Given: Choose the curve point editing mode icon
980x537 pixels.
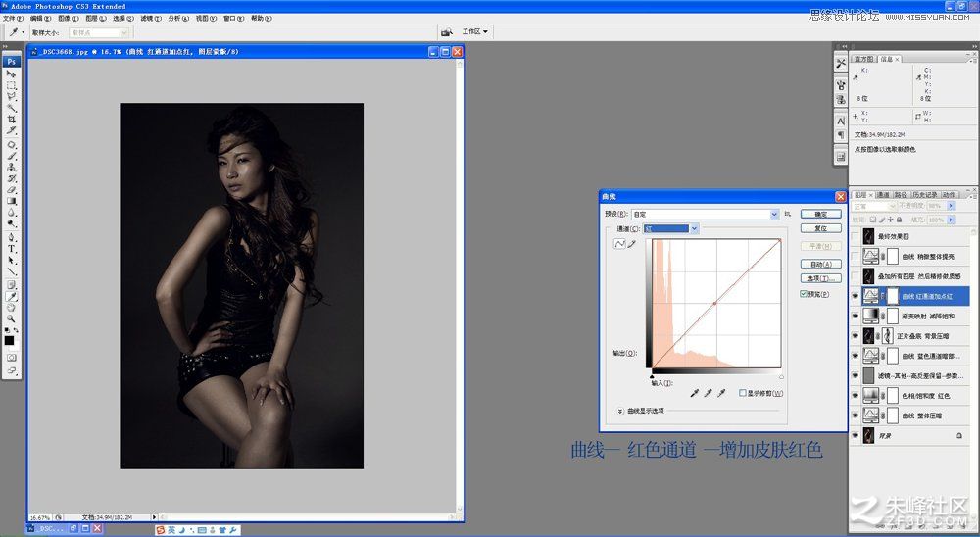Looking at the screenshot, I should (x=619, y=244).
